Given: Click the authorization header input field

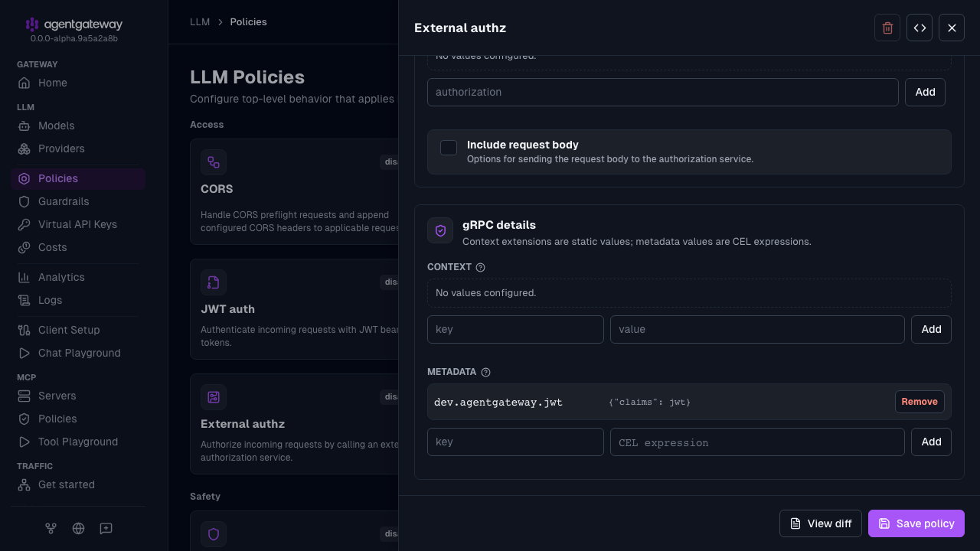Looking at the screenshot, I should [x=663, y=92].
